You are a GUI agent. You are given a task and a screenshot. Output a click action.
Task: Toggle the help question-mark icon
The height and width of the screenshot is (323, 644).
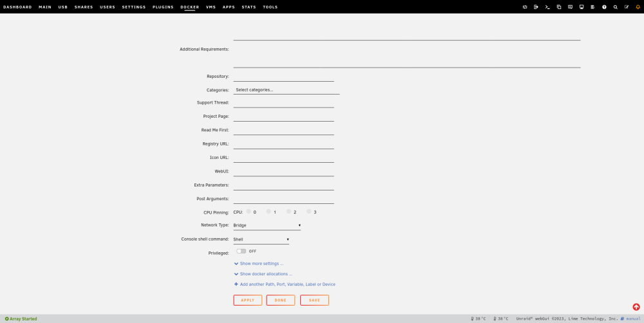604,7
